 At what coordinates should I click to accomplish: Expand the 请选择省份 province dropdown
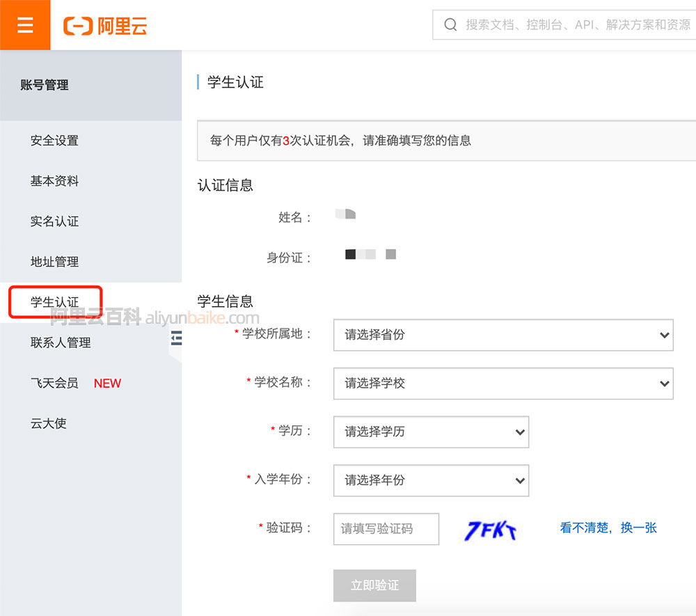coord(503,335)
